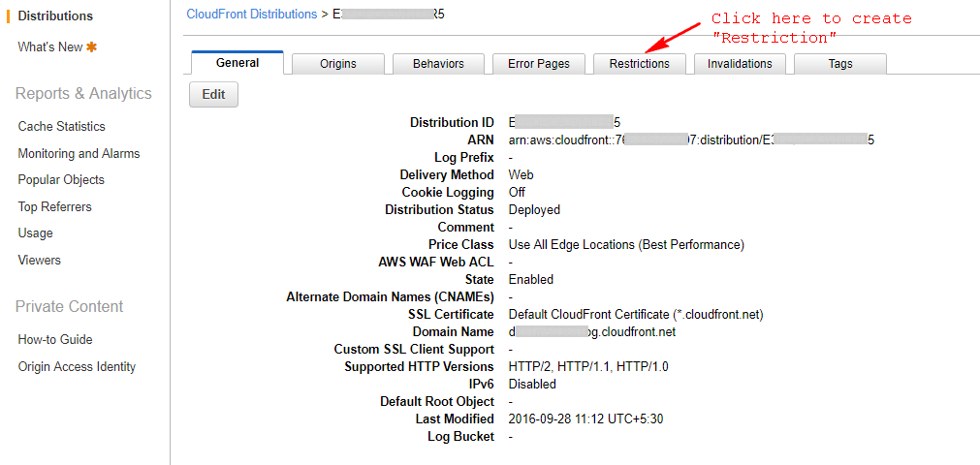The width and height of the screenshot is (980, 465).
Task: Switch to the Origins tab
Action: pyautogui.click(x=338, y=64)
